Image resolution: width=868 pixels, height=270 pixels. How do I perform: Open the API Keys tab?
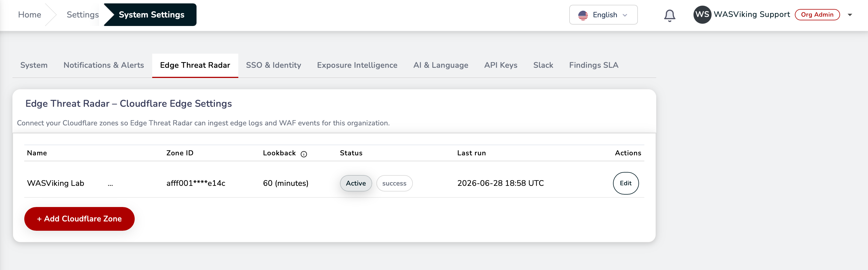pyautogui.click(x=500, y=65)
